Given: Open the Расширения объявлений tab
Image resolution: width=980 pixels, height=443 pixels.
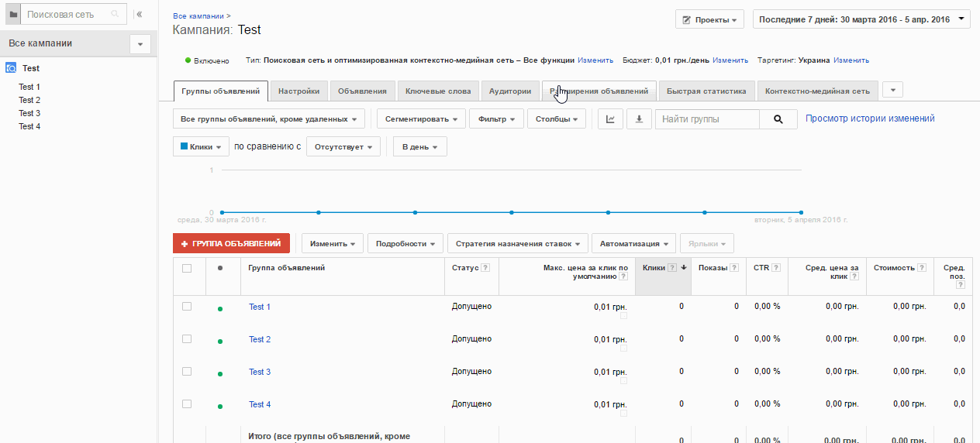Looking at the screenshot, I should 599,91.
